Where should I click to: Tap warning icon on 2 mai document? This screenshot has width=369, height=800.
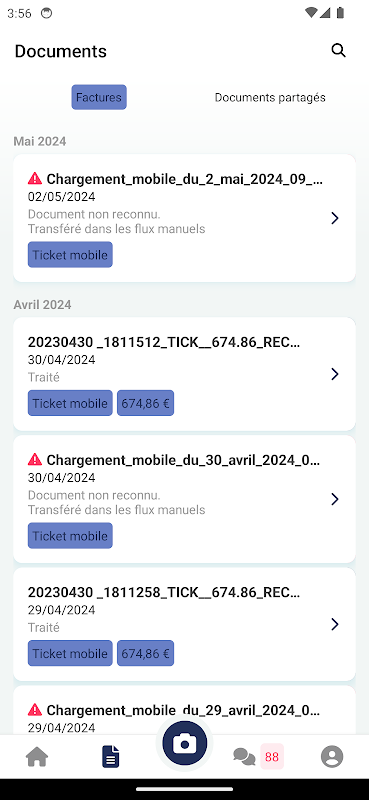(35, 178)
